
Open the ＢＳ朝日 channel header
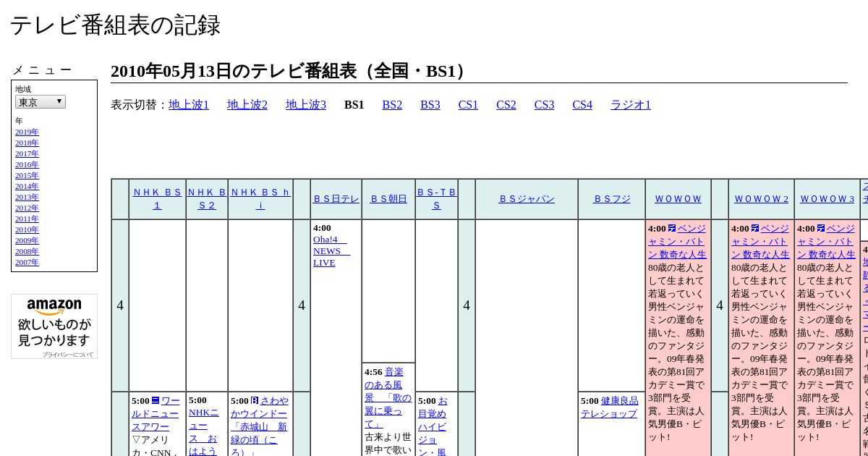[388, 199]
